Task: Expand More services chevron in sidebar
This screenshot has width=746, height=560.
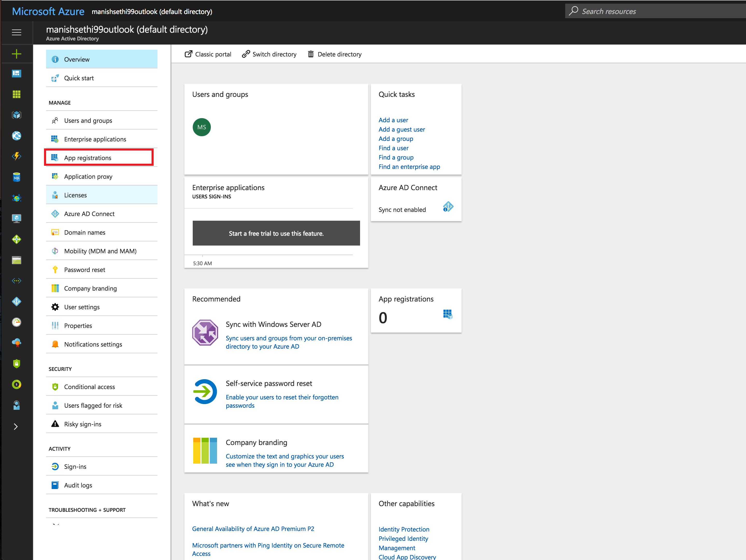Action: pyautogui.click(x=16, y=427)
